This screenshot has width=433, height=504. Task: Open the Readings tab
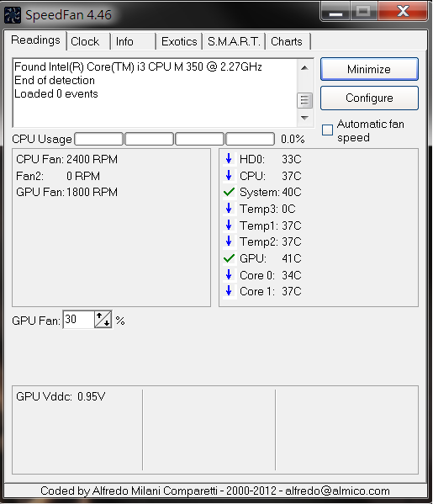point(35,40)
